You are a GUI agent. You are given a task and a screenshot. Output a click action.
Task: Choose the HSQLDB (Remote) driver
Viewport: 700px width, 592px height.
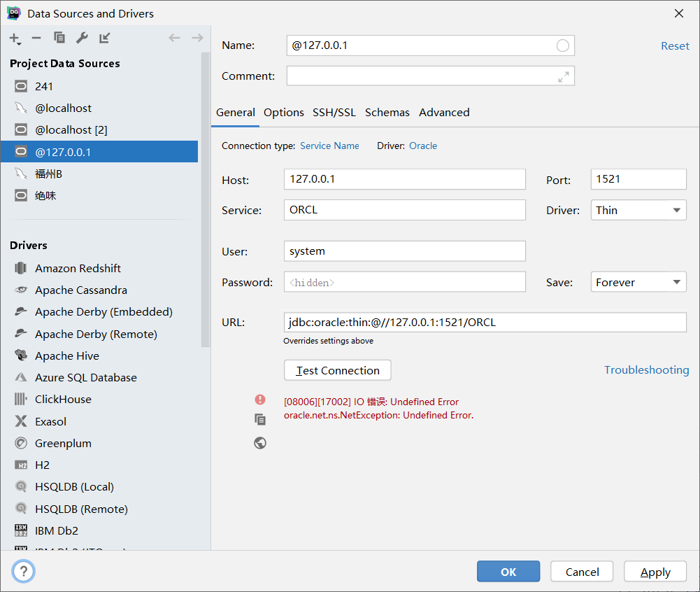[x=99, y=509]
